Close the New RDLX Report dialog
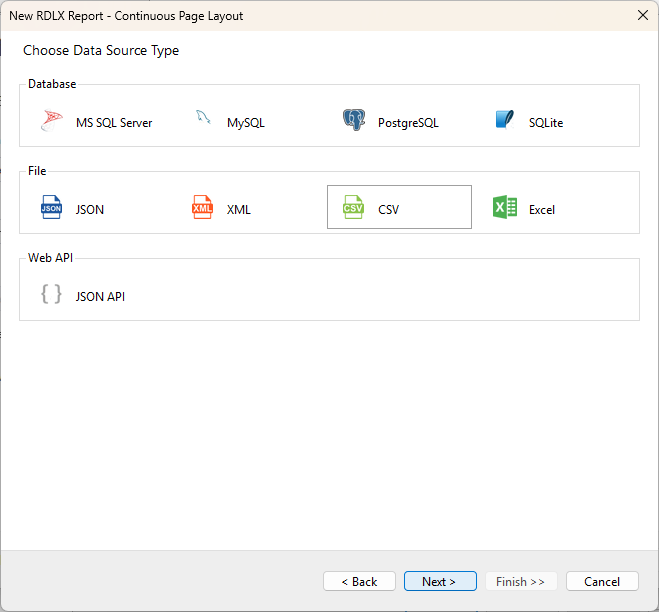 (642, 15)
